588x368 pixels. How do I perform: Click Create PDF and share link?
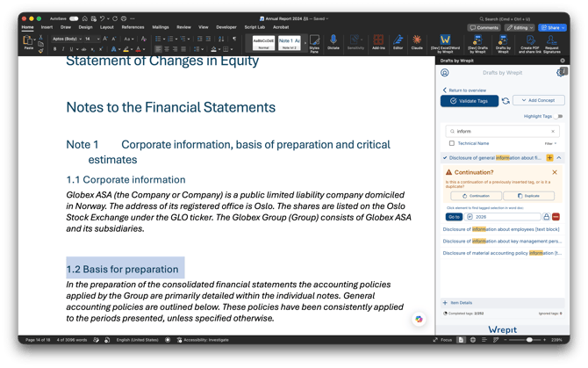[x=530, y=44]
